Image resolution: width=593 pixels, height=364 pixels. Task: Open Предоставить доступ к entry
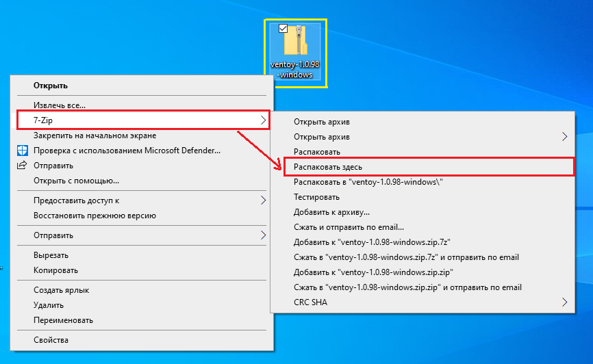pyautogui.click(x=142, y=200)
